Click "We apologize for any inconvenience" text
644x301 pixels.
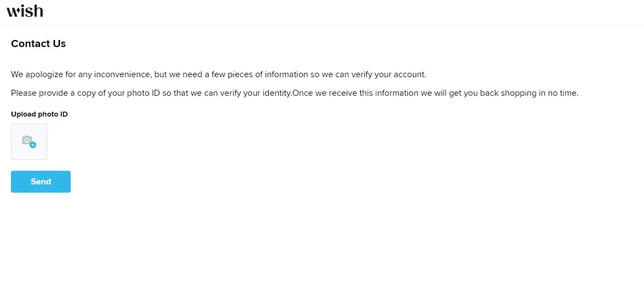point(81,74)
